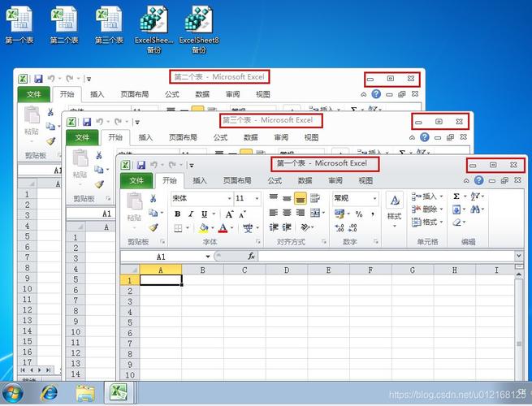Toggle highlighted bottom align in 第一个表
Viewport: 532px width, 406px height.
pos(301,198)
